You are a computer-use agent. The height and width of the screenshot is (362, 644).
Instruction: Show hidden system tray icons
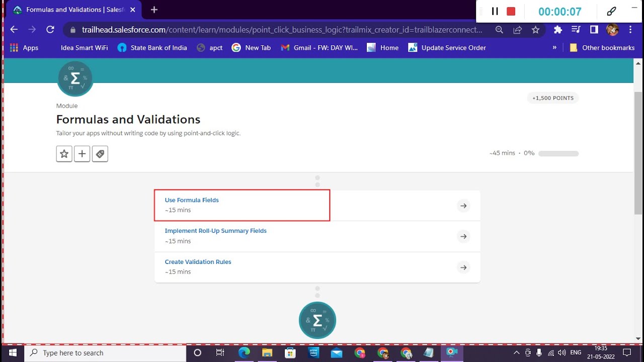516,352
